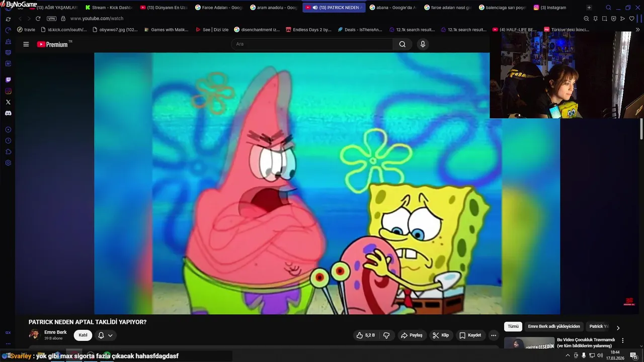Open 'Endless Days 2 by...' bookmark
The width and height of the screenshot is (644, 362).
308,30
